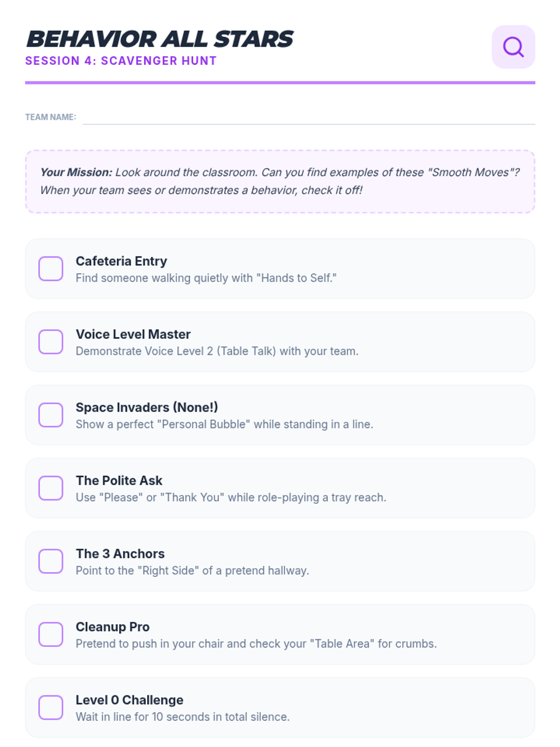Image resolution: width=560 pixels, height=747 pixels.
Task: Select the Cafeteria Entry title text
Action: pyautogui.click(x=121, y=261)
